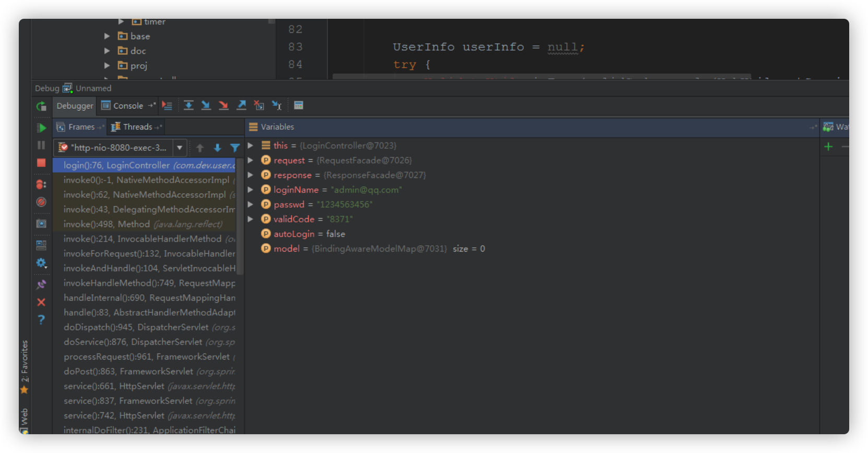Take a thread dump with the camera icon
Viewport: 868px width, 453px height.
(41, 223)
